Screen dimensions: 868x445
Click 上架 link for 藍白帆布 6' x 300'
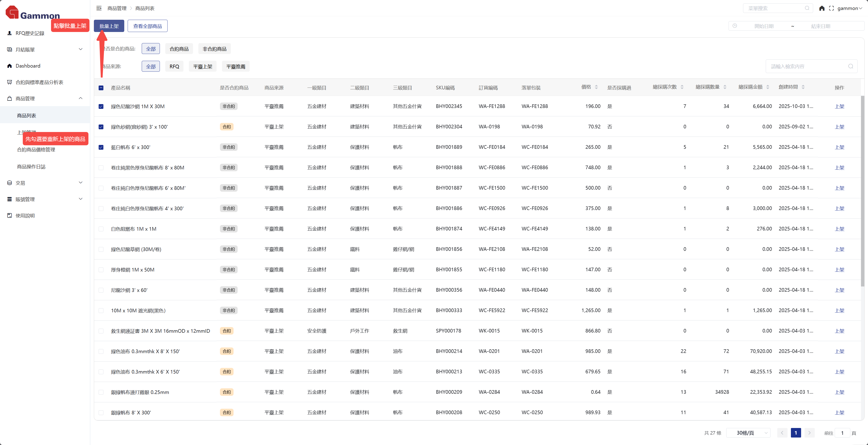point(839,147)
